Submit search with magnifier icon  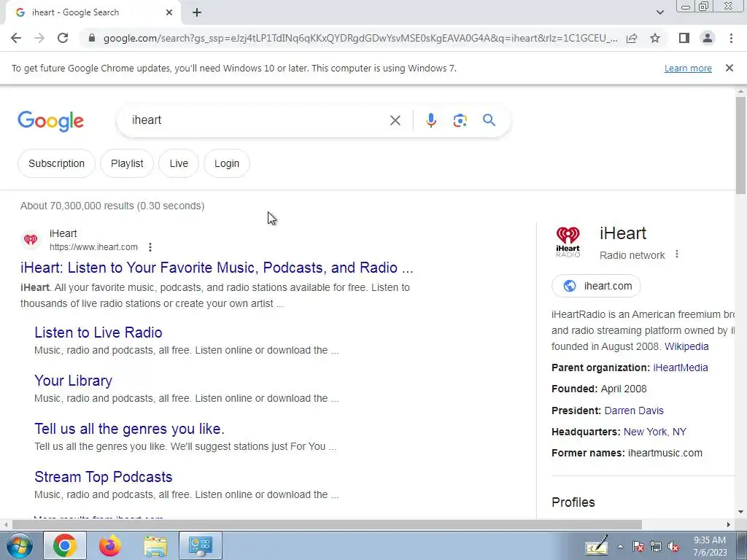tap(489, 120)
